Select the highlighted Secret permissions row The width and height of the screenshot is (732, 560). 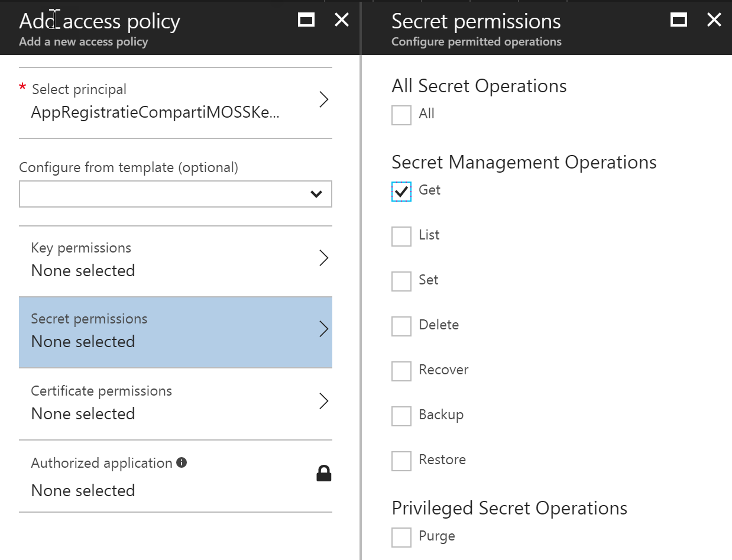[x=176, y=331]
